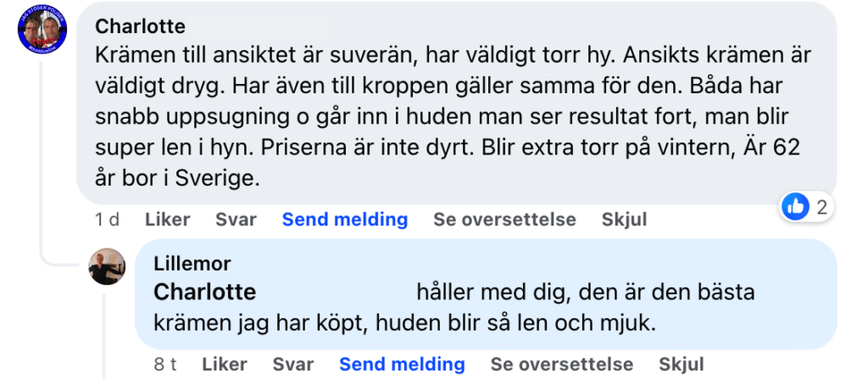Screen dimensions: 868x379
Task: Click the Charlotte mention in Lillemor's reply
Action: click(204, 293)
